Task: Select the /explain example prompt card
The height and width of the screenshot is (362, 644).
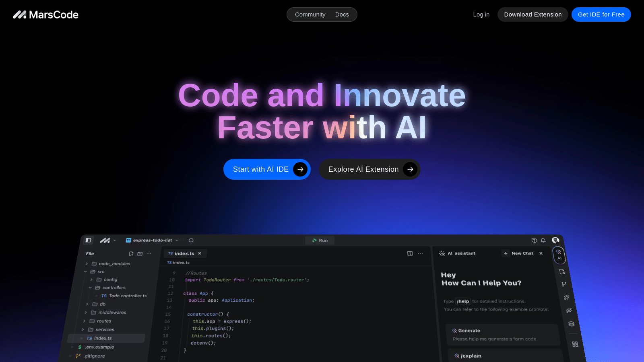Action: pyautogui.click(x=506, y=356)
